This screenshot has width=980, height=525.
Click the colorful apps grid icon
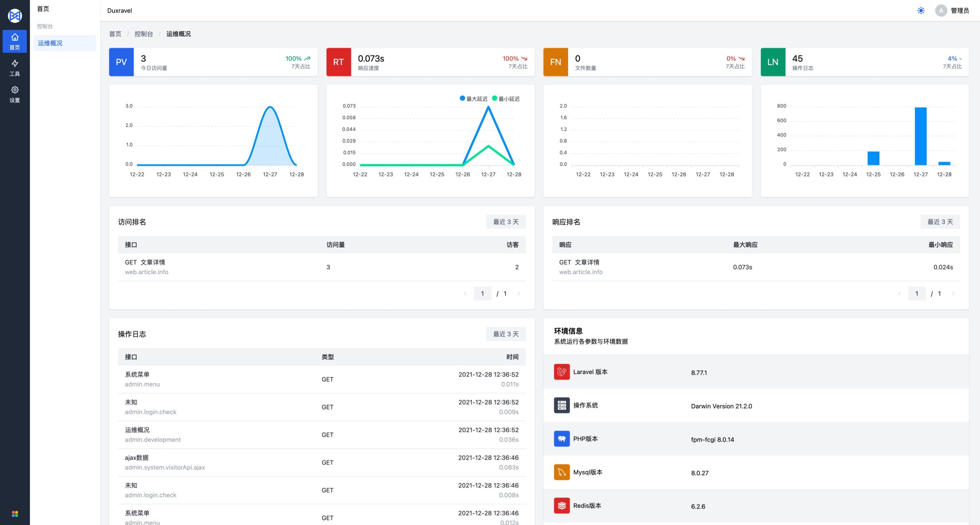click(x=15, y=514)
